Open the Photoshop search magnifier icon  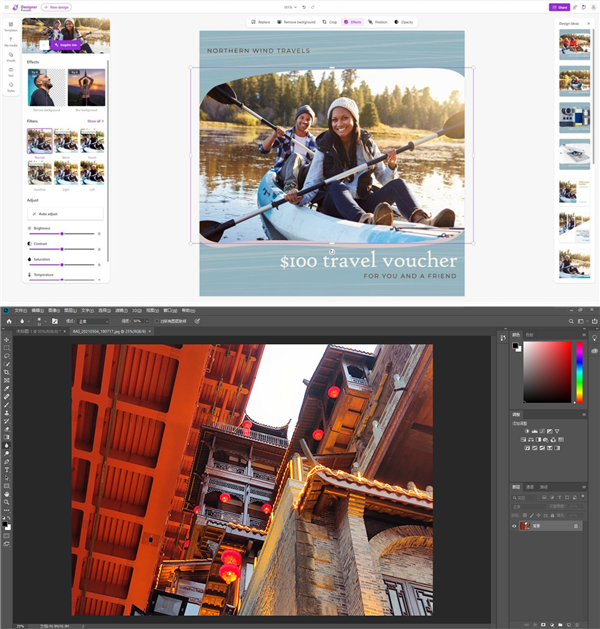click(x=571, y=321)
